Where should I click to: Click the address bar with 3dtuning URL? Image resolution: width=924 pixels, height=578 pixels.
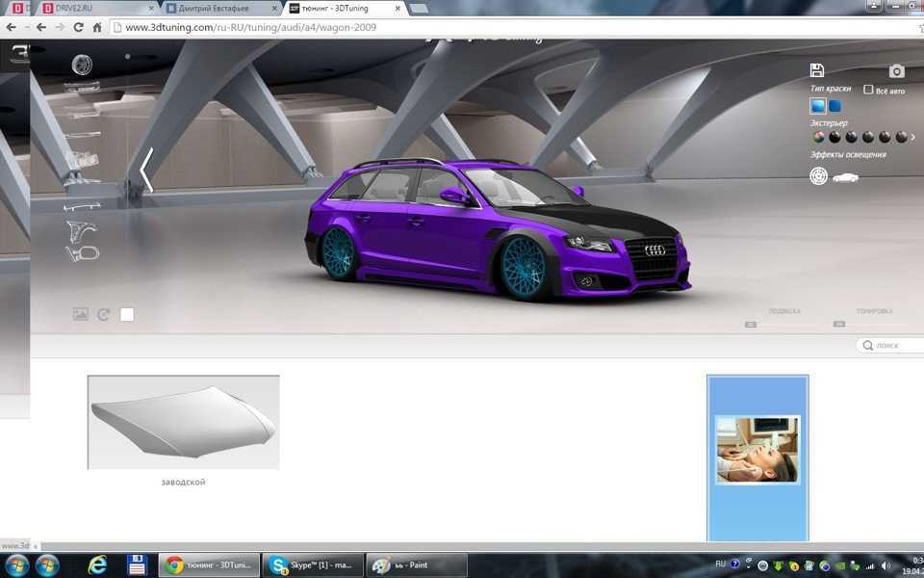click(513, 27)
